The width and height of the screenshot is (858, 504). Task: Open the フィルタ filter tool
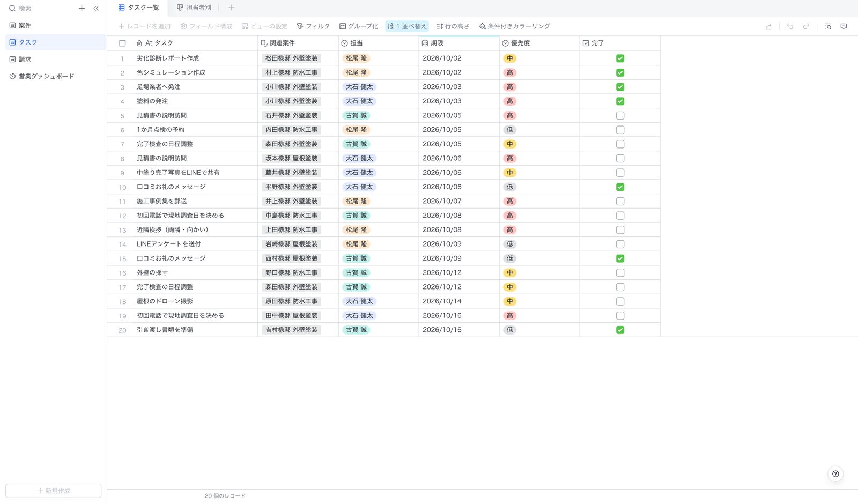click(313, 26)
